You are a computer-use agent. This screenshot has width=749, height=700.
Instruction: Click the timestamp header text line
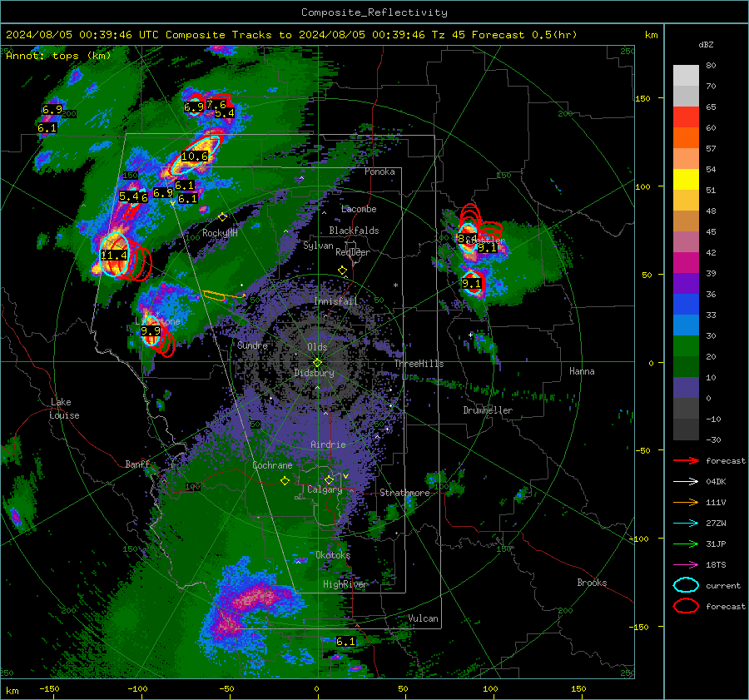tap(291, 35)
